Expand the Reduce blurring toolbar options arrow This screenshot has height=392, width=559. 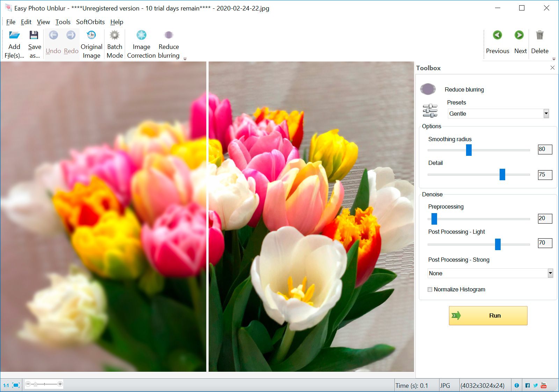pyautogui.click(x=185, y=58)
